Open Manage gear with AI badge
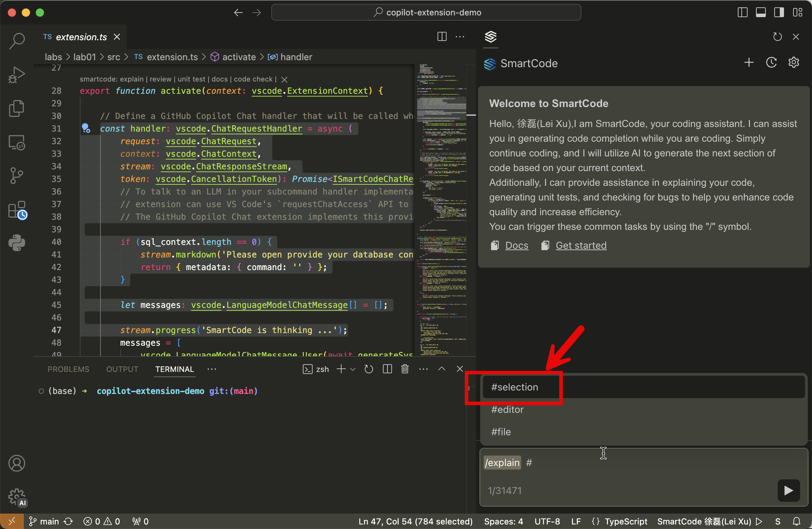812x529 pixels. [x=17, y=498]
